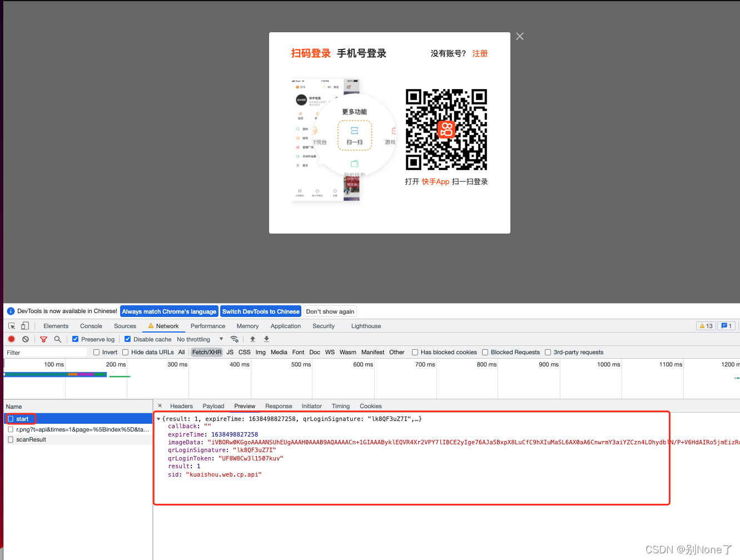Select the r.png request row
The height and width of the screenshot is (560, 740).
(x=78, y=429)
